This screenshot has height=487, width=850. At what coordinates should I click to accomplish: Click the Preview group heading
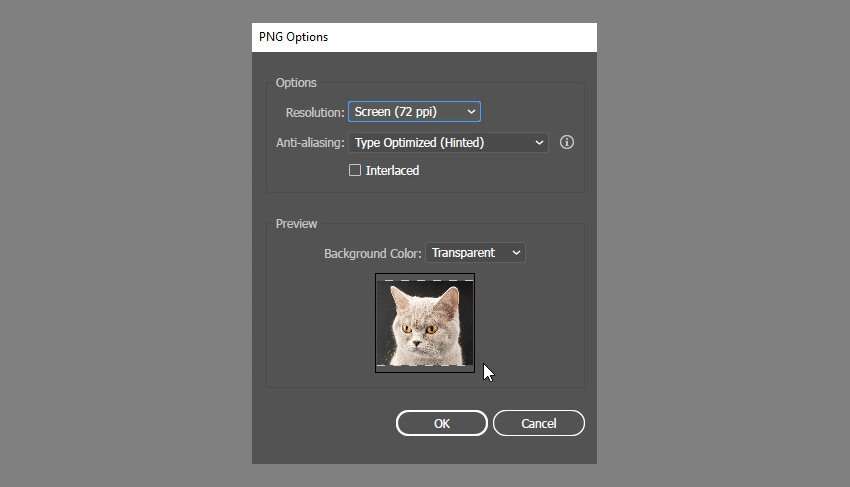point(296,223)
